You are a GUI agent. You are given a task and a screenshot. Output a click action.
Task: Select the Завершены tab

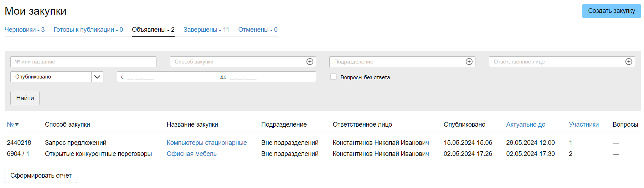[206, 30]
